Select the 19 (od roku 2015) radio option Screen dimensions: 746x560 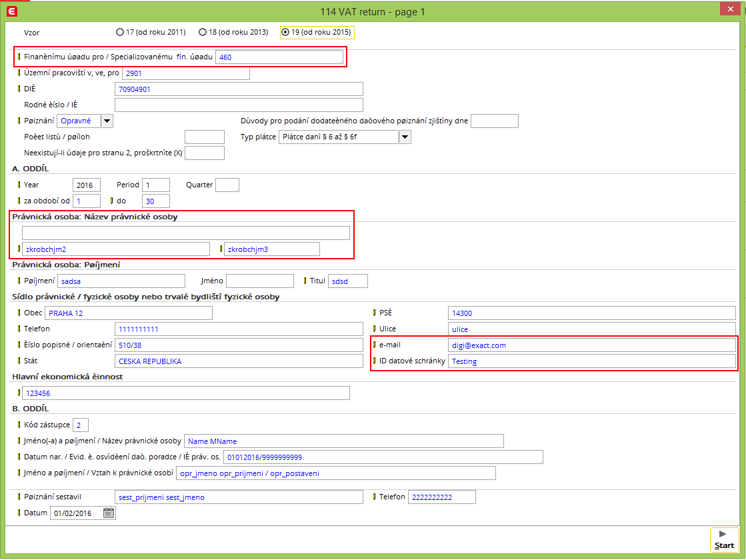286,32
